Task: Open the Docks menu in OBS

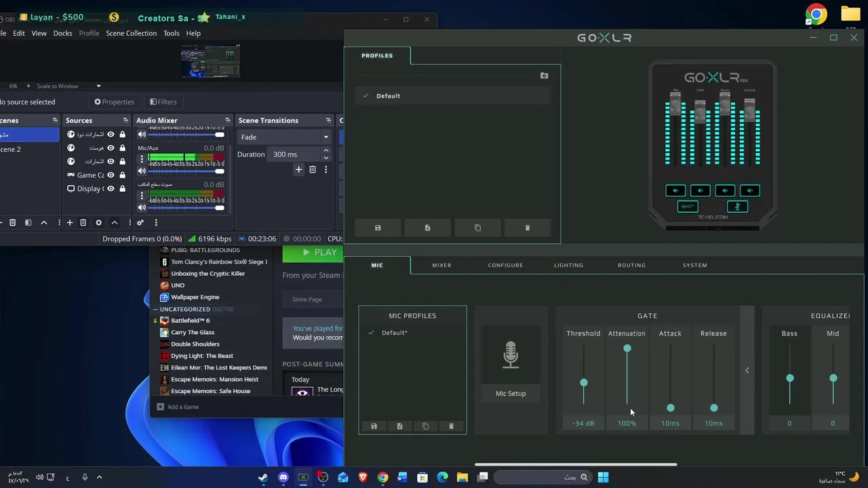Action: [x=62, y=33]
